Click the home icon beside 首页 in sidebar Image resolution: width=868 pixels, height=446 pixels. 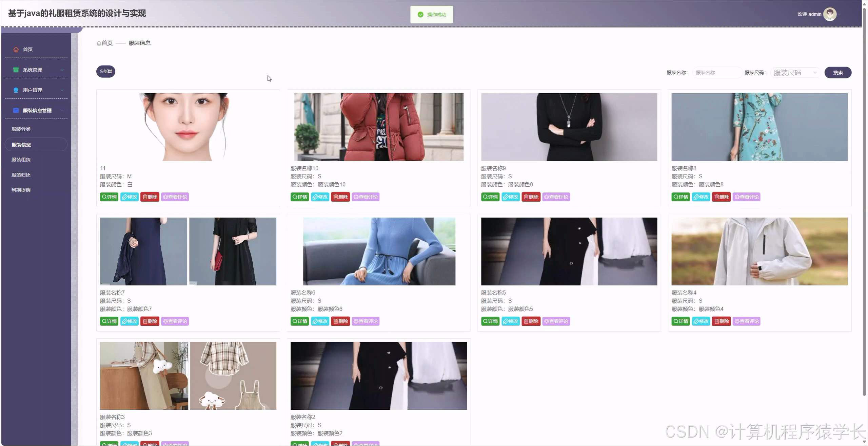16,49
